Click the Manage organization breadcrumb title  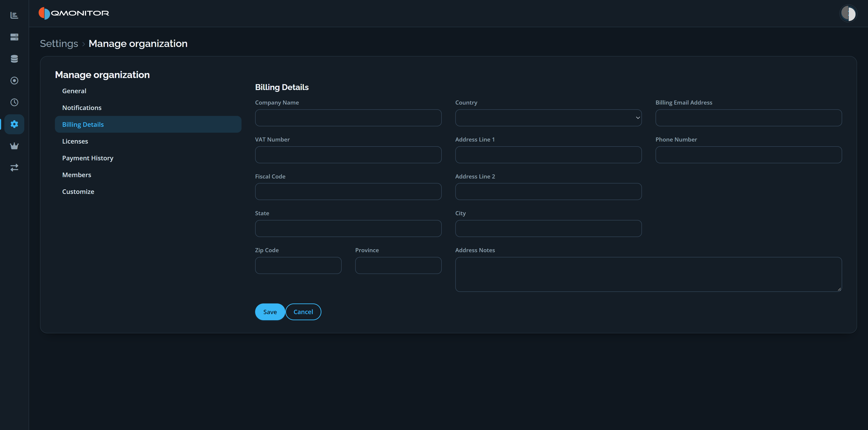point(138,44)
